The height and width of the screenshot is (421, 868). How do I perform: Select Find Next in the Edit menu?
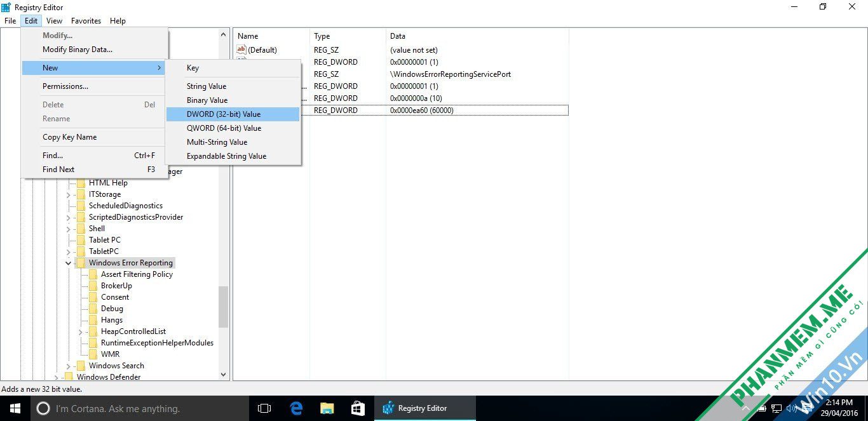95,170
